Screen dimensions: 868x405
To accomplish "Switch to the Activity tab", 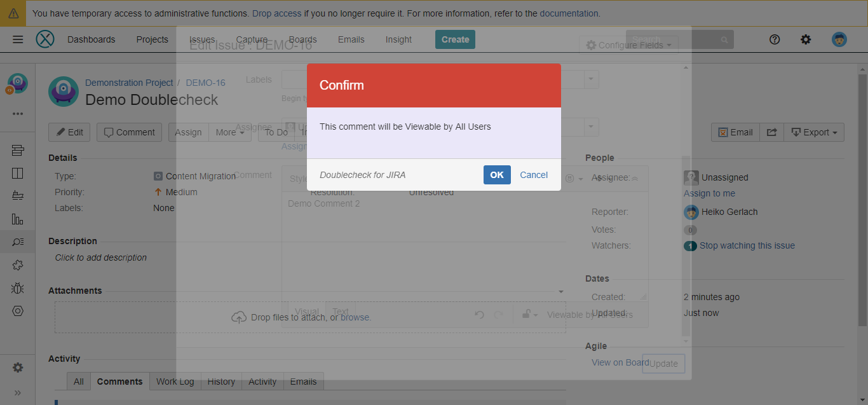I will tap(262, 381).
